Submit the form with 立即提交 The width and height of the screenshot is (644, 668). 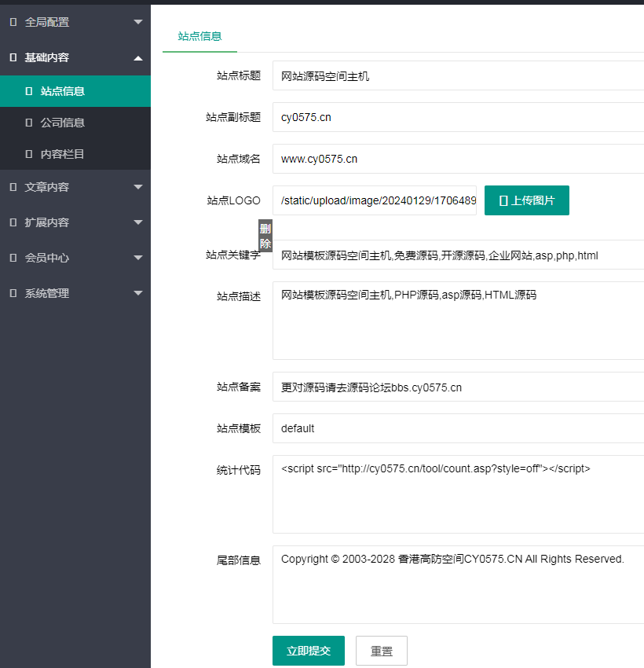click(309, 651)
